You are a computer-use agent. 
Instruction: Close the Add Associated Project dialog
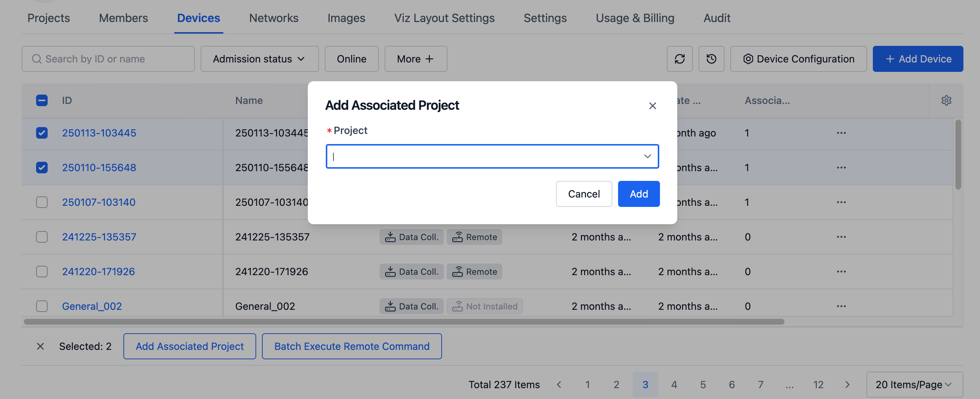(x=652, y=106)
